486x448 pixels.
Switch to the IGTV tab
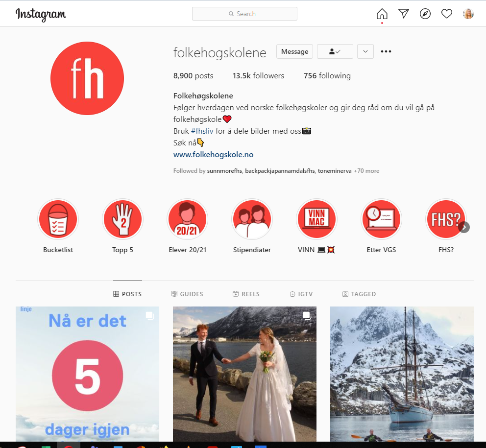pos(301,294)
